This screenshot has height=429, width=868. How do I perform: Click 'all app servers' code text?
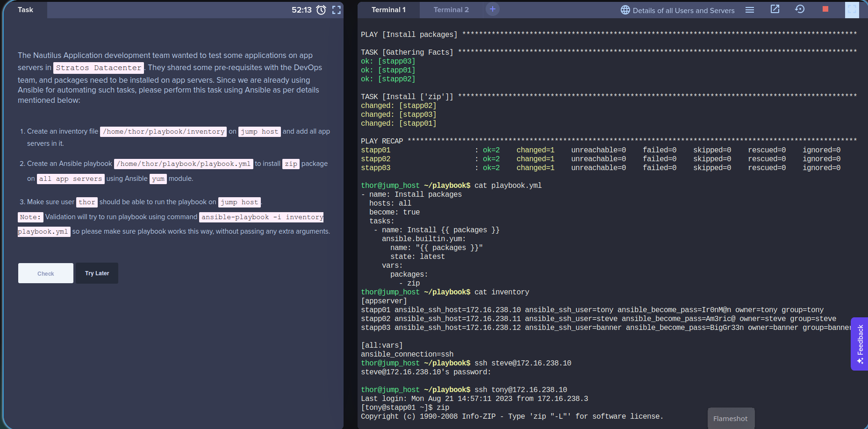click(x=71, y=179)
